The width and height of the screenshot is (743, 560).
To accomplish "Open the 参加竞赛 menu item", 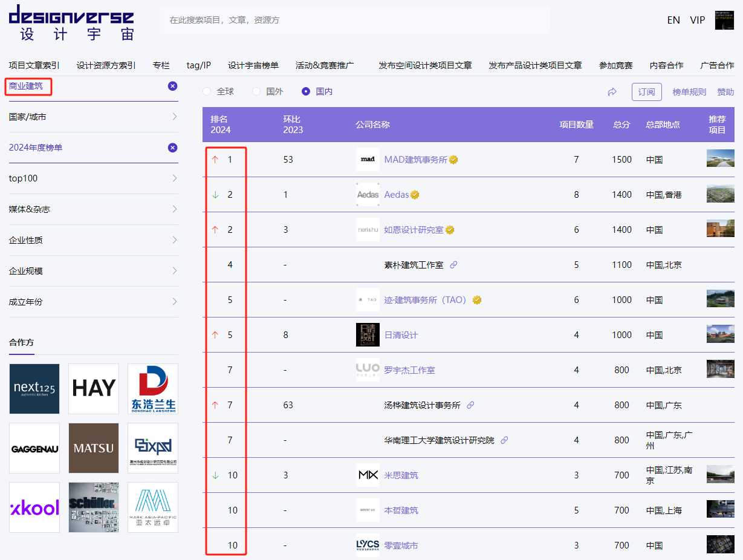I will pyautogui.click(x=615, y=65).
